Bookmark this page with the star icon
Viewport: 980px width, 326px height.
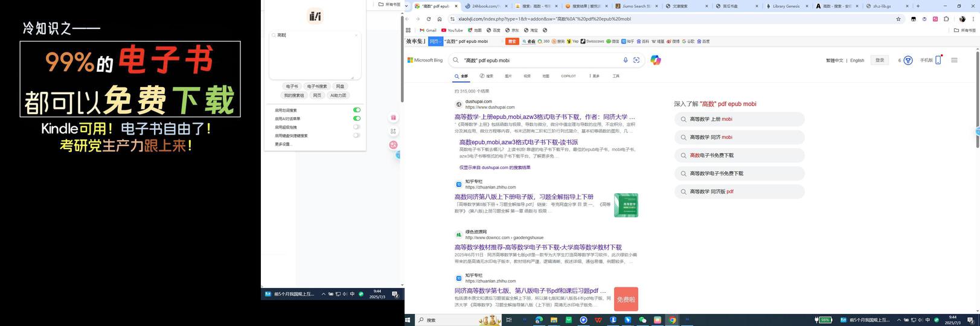(898, 19)
